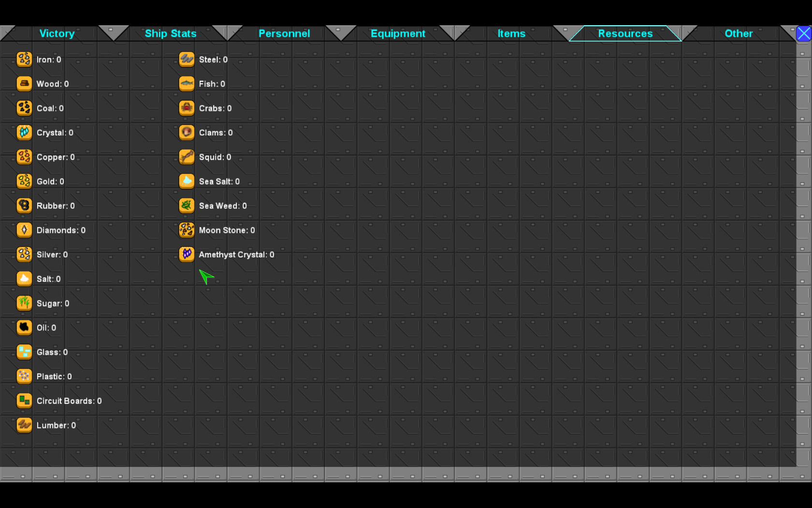
Task: Select the Moon Stone icon
Action: (x=186, y=230)
